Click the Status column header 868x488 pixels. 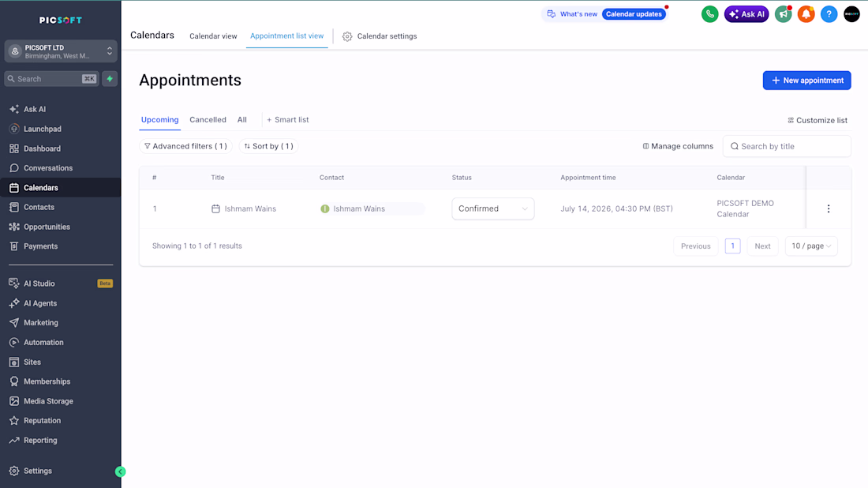click(x=462, y=178)
